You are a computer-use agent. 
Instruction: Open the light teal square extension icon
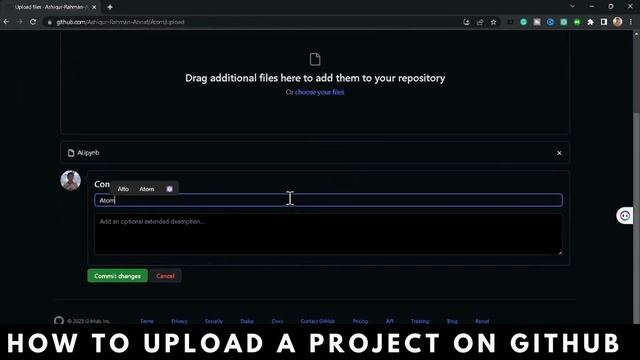point(564,22)
